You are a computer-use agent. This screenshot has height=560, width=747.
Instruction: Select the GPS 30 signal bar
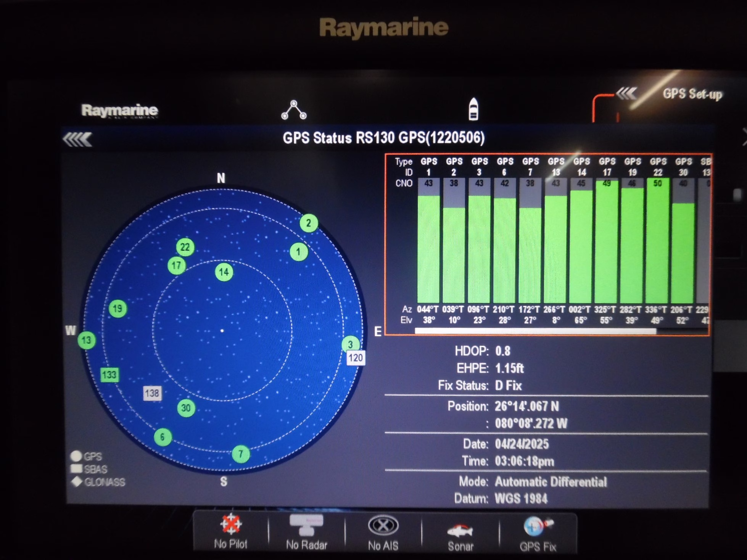(x=683, y=240)
